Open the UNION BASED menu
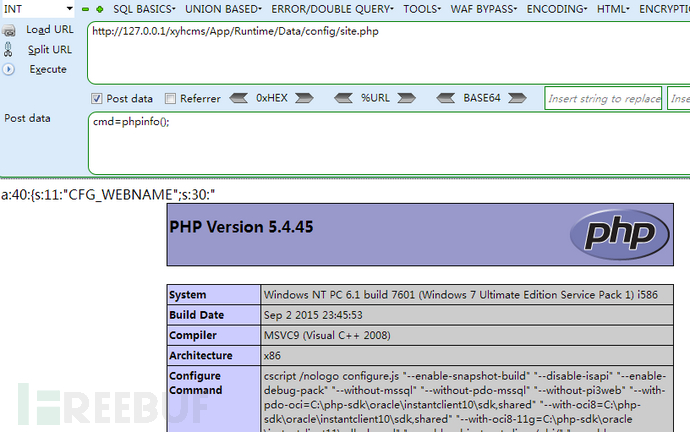The image size is (690, 432). tap(223, 9)
